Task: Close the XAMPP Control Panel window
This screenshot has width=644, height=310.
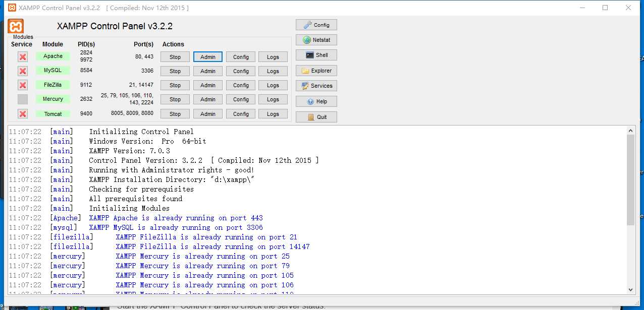Action: click(x=628, y=8)
